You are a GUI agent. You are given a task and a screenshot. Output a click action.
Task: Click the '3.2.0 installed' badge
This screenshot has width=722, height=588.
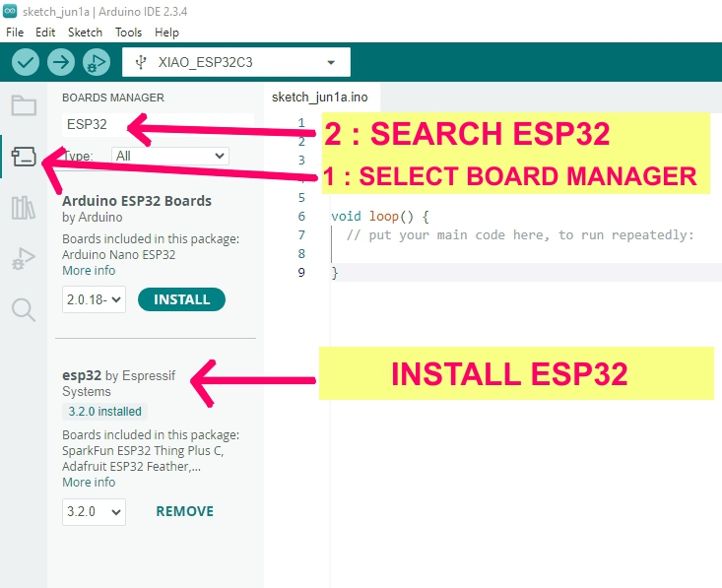coord(105,412)
